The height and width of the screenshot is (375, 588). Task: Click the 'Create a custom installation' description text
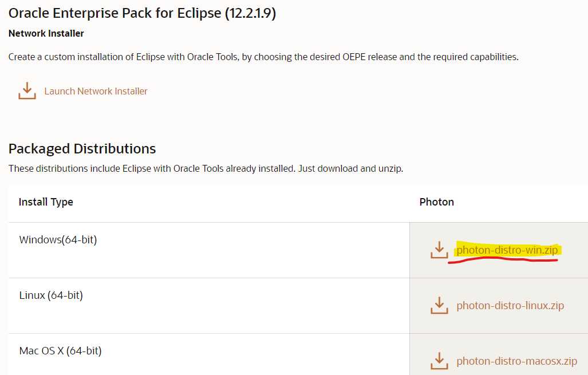(263, 57)
